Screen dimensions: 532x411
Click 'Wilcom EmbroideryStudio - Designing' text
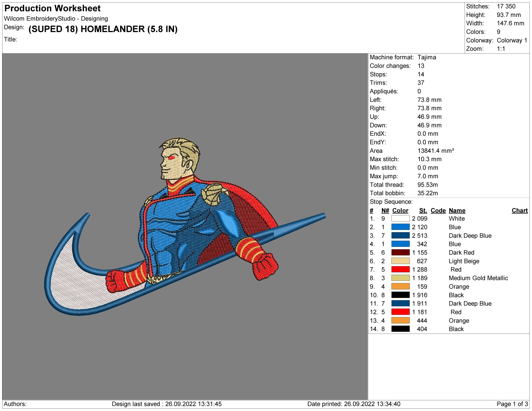point(56,19)
